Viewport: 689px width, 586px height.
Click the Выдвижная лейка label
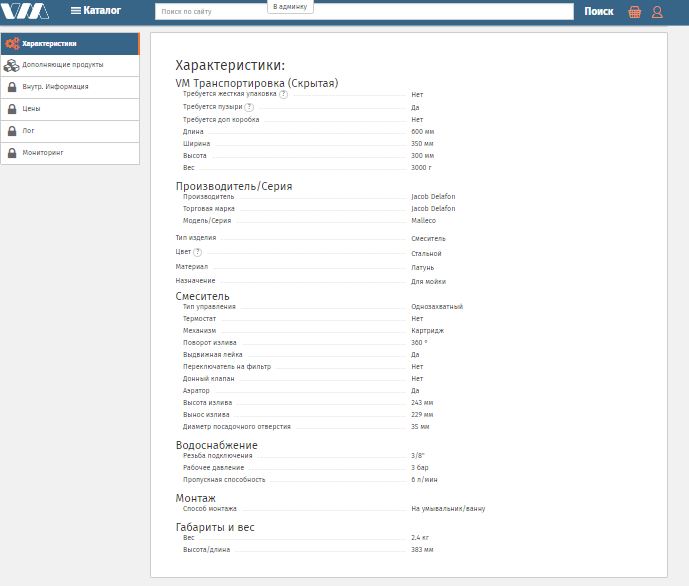(213, 354)
